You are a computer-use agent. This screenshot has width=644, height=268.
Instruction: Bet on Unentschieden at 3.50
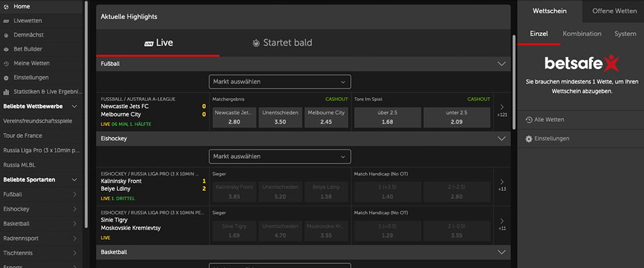[280, 117]
